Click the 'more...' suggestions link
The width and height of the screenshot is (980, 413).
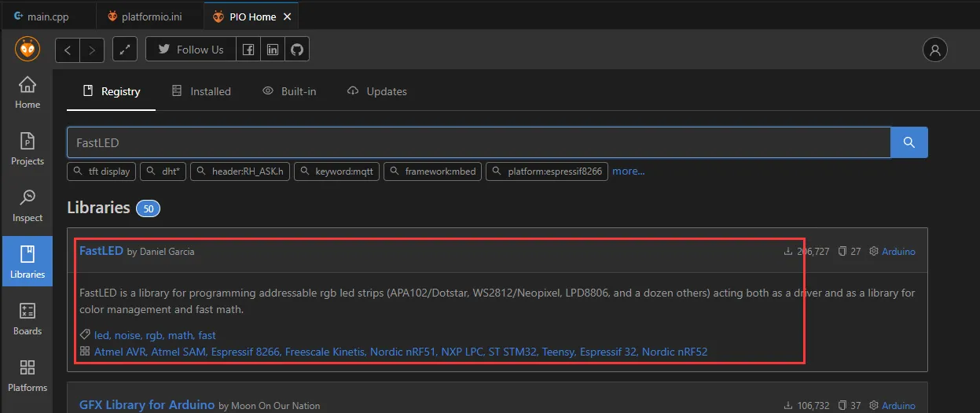(x=629, y=171)
